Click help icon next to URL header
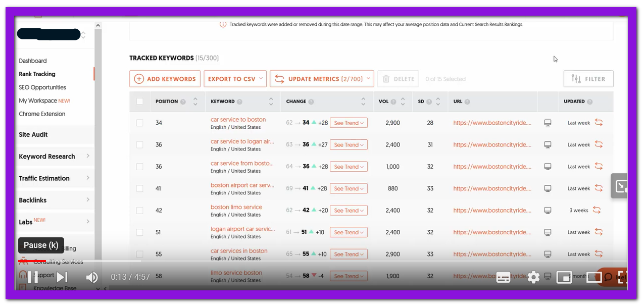The height and width of the screenshot is (307, 644). pos(467,101)
